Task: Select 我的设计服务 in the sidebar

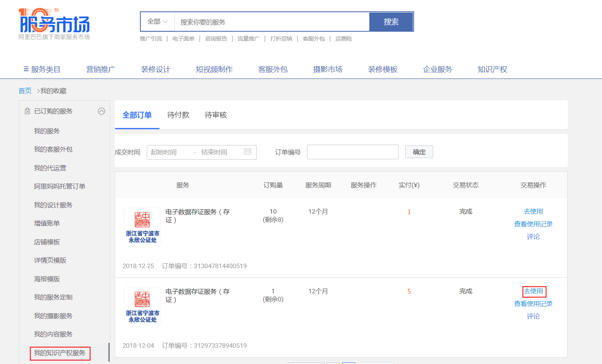Action: click(53, 205)
